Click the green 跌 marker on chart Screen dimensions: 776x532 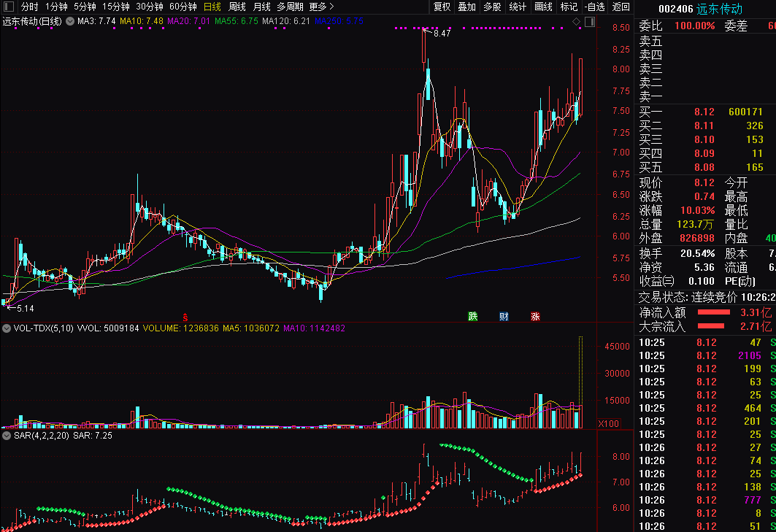click(473, 317)
